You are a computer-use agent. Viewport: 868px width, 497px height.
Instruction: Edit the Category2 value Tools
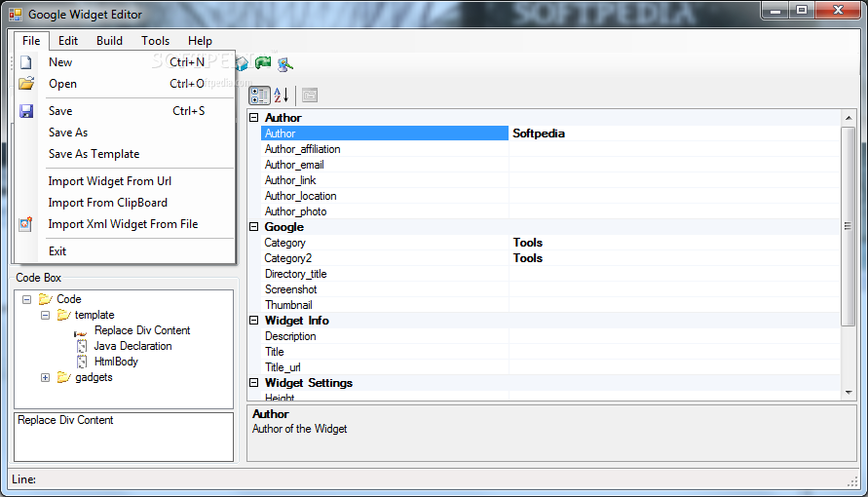coord(674,258)
